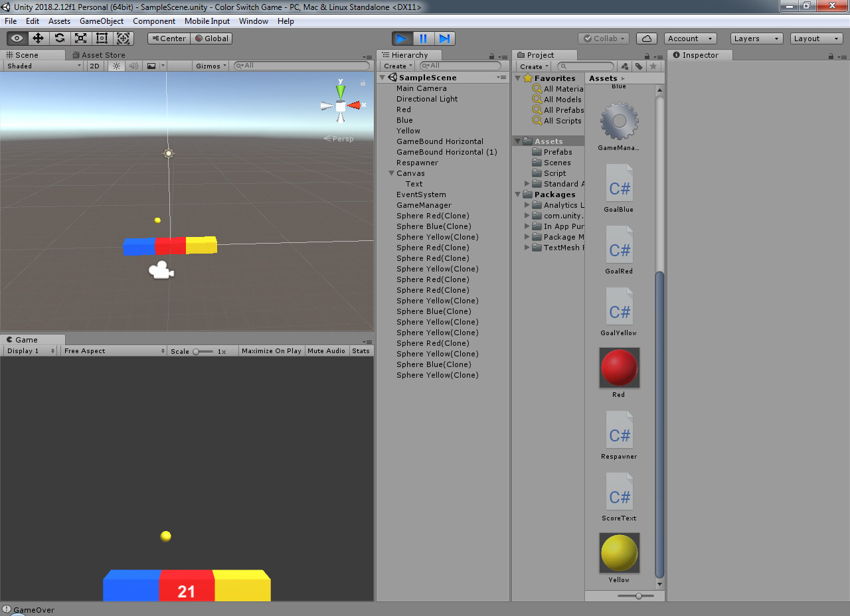Open the Gizmos dropdown in Scene view
The height and width of the screenshot is (616, 850).
click(x=209, y=66)
